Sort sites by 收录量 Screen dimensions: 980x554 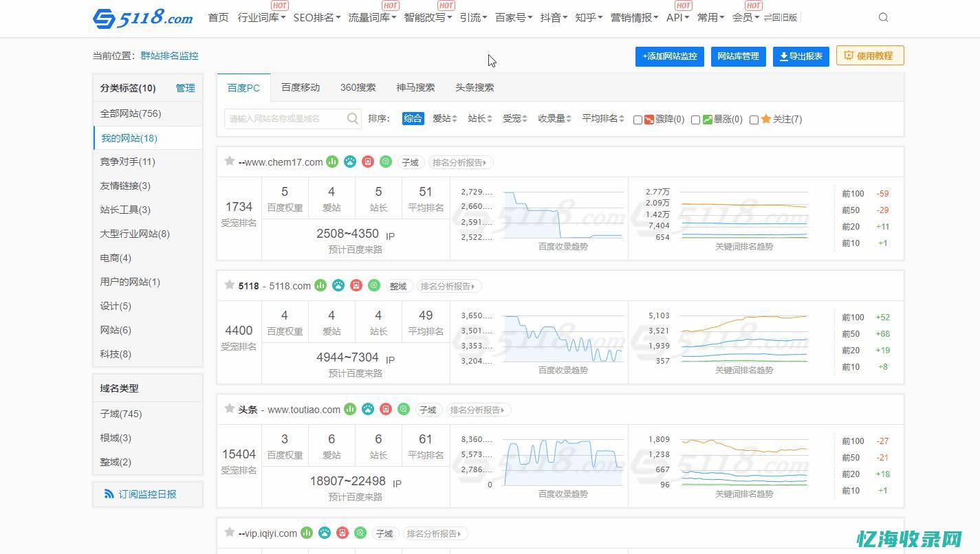(555, 118)
